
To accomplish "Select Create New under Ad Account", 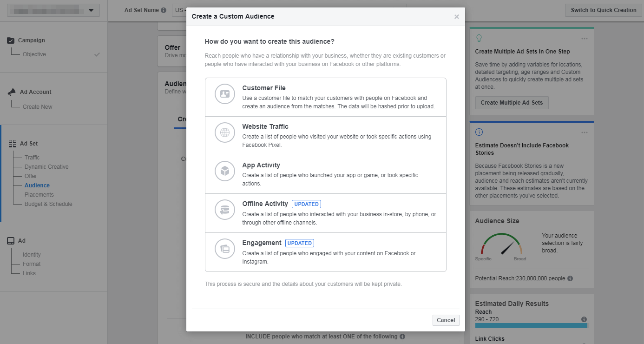I will [38, 107].
